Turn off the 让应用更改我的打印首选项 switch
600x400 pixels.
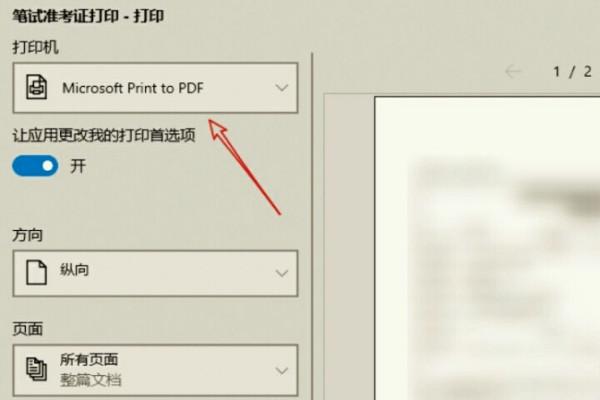click(x=35, y=166)
